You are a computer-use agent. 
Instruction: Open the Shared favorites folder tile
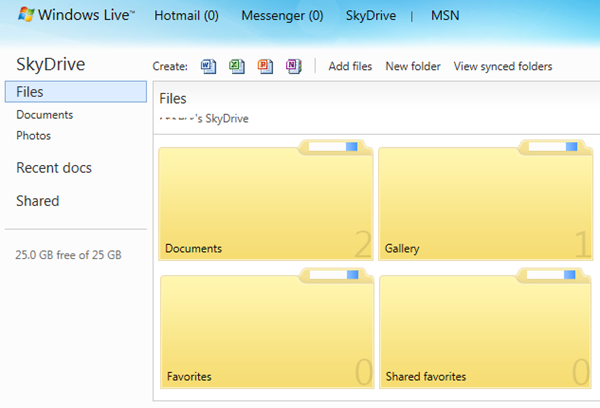coord(485,331)
